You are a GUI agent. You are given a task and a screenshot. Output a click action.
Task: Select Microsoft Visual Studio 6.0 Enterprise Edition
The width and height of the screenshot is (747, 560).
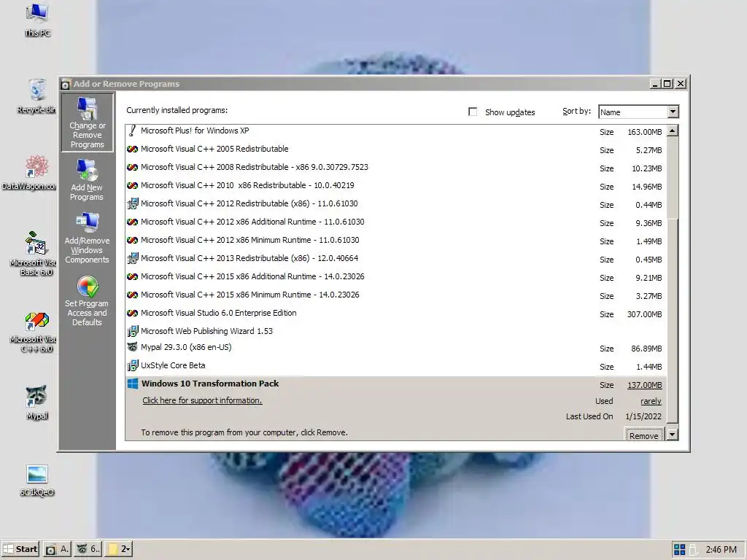coord(396,313)
